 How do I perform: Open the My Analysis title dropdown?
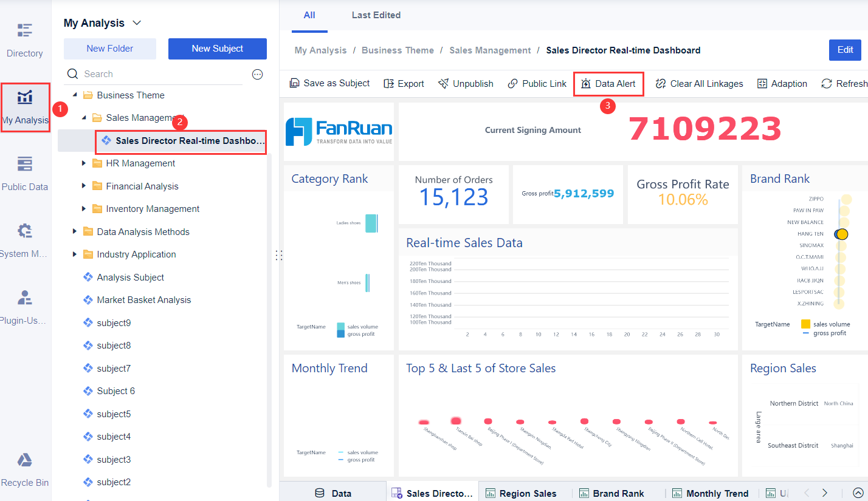(x=137, y=23)
